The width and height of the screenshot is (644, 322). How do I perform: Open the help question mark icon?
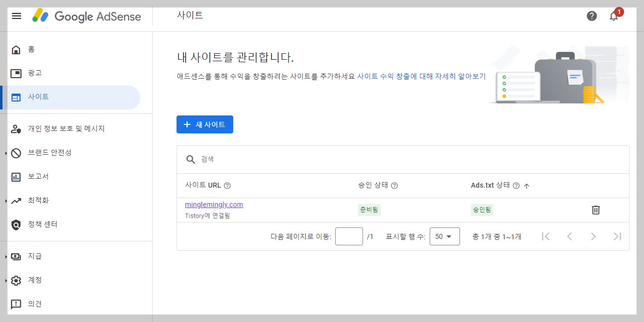pyautogui.click(x=592, y=16)
